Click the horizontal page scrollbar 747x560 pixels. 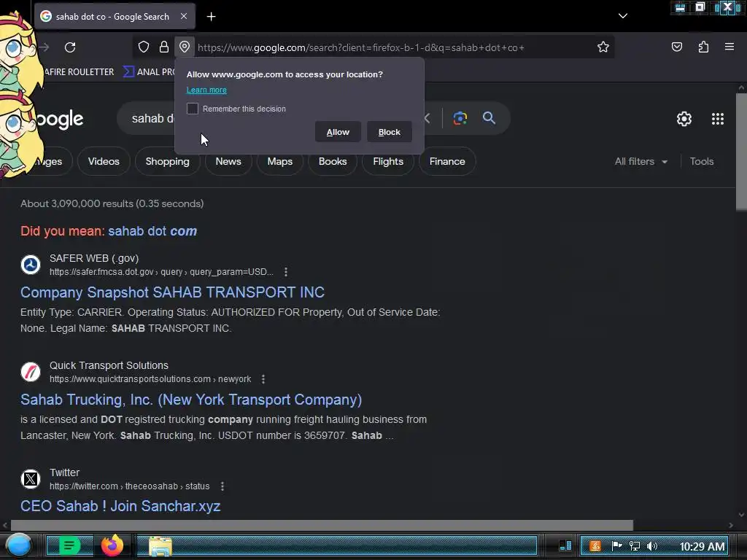pyautogui.click(x=322, y=525)
